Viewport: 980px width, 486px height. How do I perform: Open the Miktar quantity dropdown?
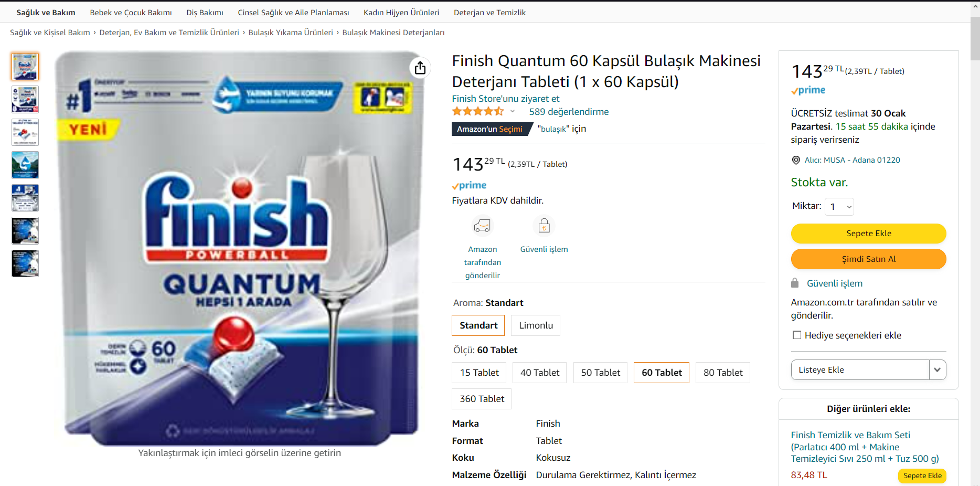[x=839, y=207]
